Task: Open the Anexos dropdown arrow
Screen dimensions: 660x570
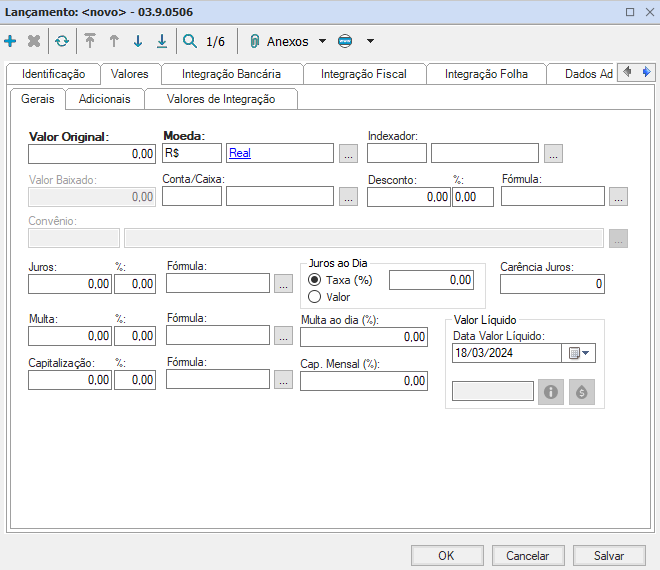Action: click(322, 42)
